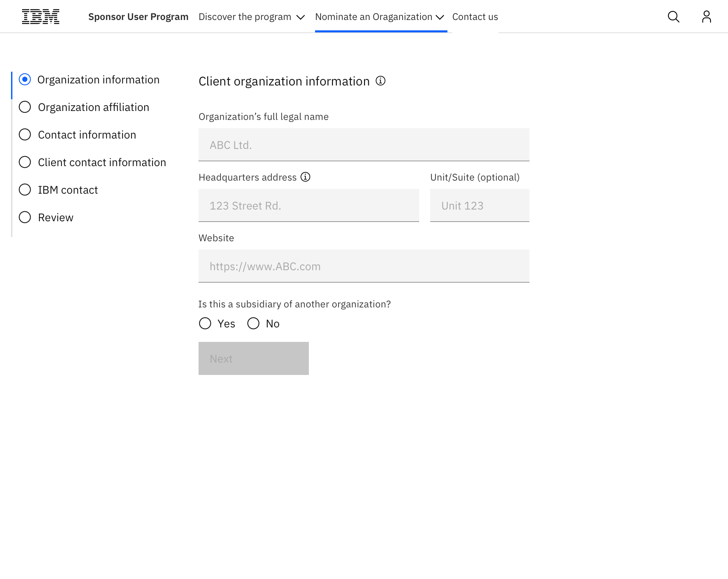Screen dimensions: 728x579
Task: Click the Organization's full legal name field
Action: (x=364, y=145)
